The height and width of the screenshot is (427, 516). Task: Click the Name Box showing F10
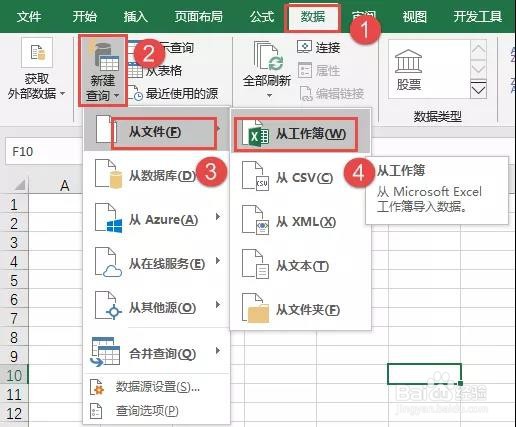(43, 152)
